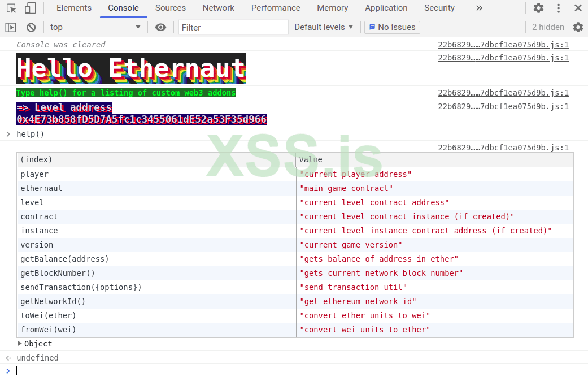Show the console sidebar icon
This screenshot has height=377, width=588.
click(11, 27)
